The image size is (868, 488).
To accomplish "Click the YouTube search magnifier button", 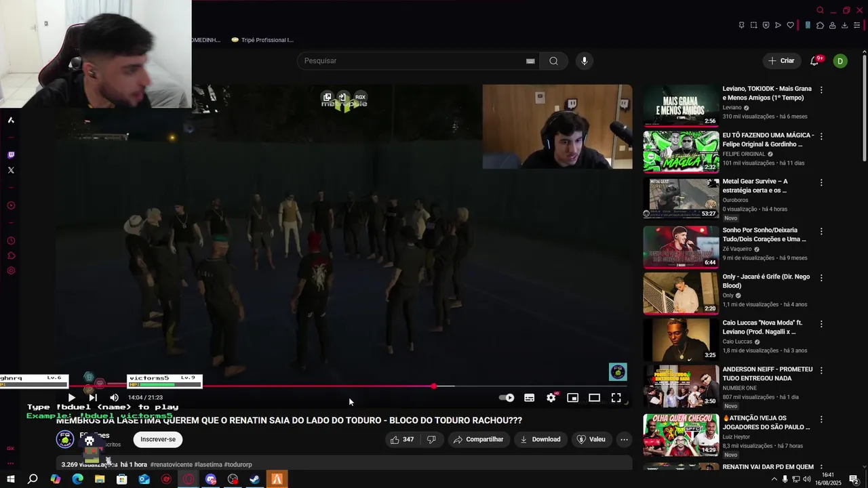I will point(553,61).
